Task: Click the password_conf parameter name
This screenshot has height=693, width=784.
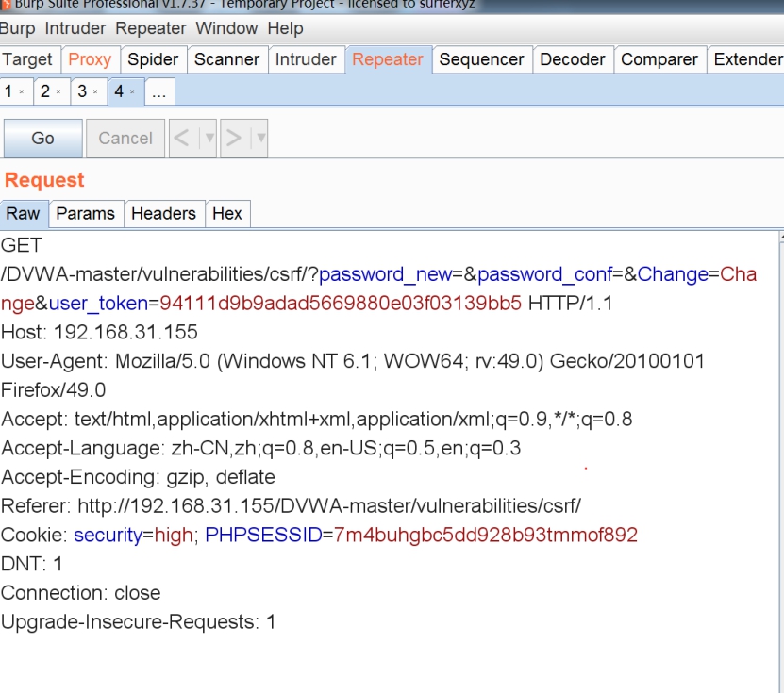Action: [x=544, y=274]
